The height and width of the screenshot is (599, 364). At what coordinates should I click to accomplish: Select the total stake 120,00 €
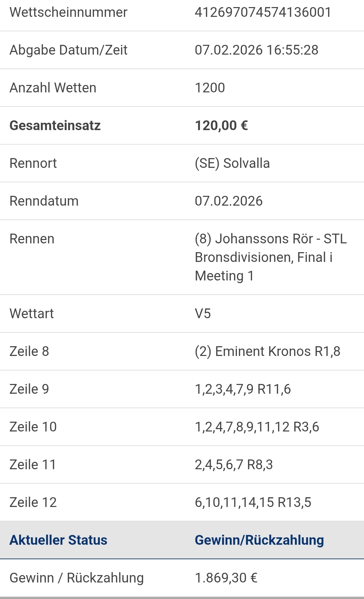tap(221, 126)
